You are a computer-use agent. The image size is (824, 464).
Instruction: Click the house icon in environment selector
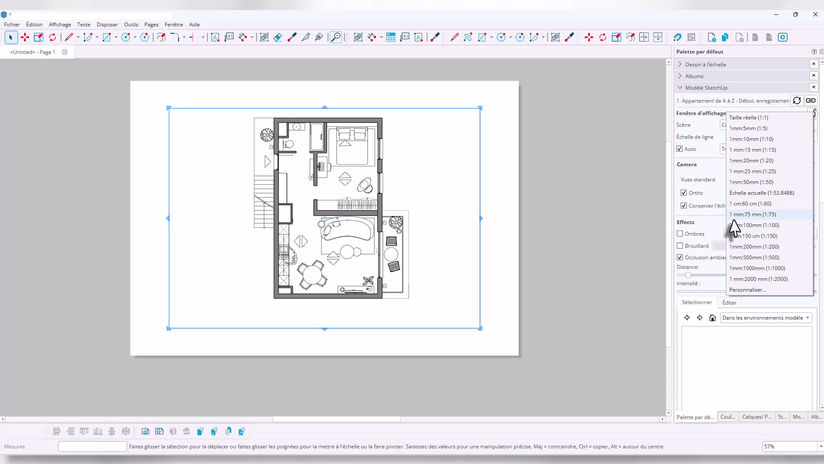point(712,318)
